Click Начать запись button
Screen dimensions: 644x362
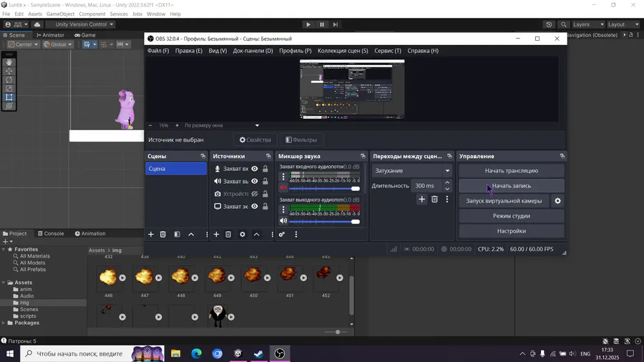pos(512,186)
